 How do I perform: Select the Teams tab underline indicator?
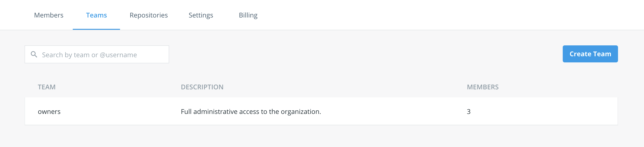(96, 29)
